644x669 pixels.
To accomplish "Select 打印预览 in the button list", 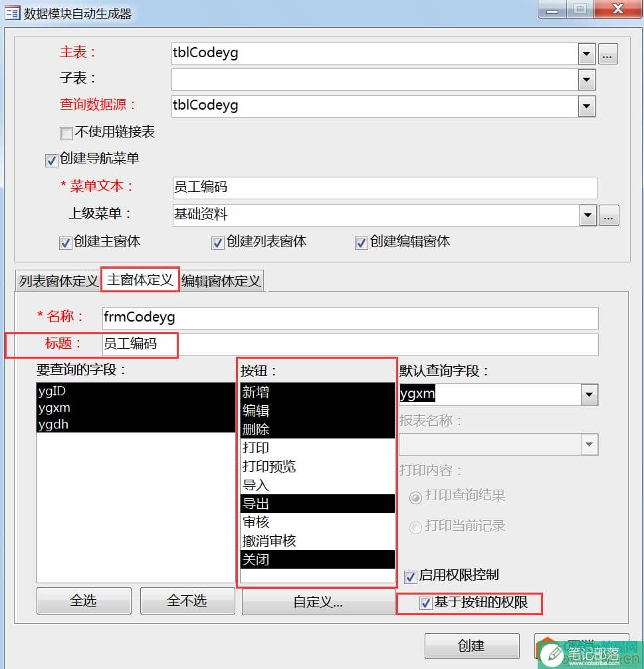I will point(318,466).
